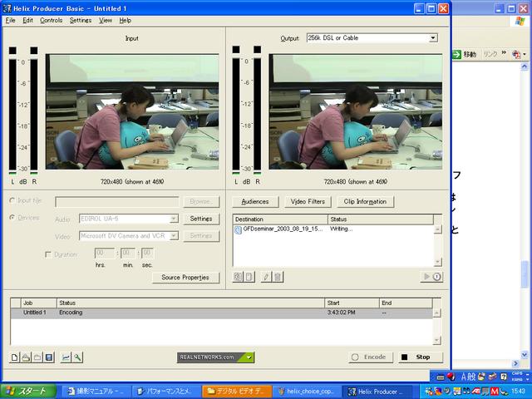Click the Encode button
The height and width of the screenshot is (399, 532).
(x=370, y=357)
